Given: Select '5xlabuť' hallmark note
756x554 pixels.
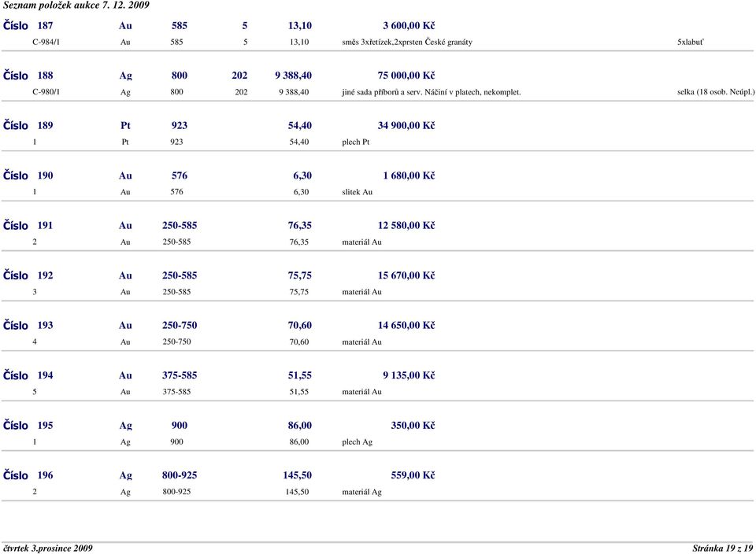Looking at the screenshot, I should [694, 42].
